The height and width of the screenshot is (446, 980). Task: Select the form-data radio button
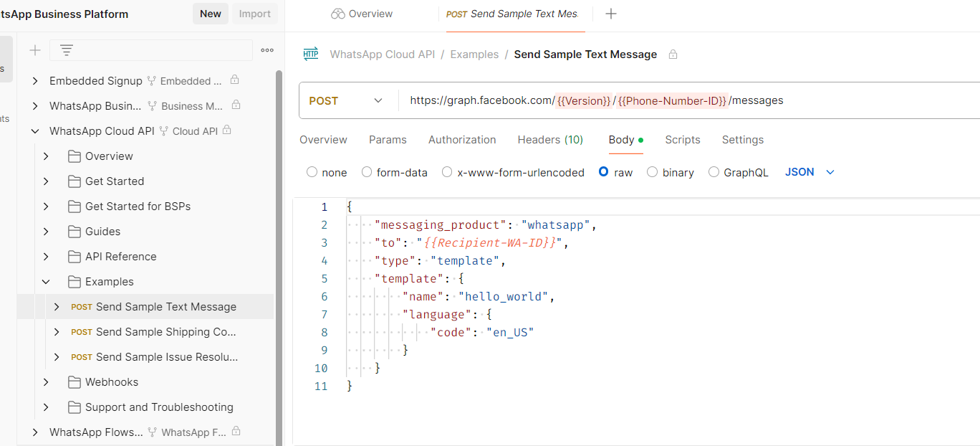tap(367, 172)
